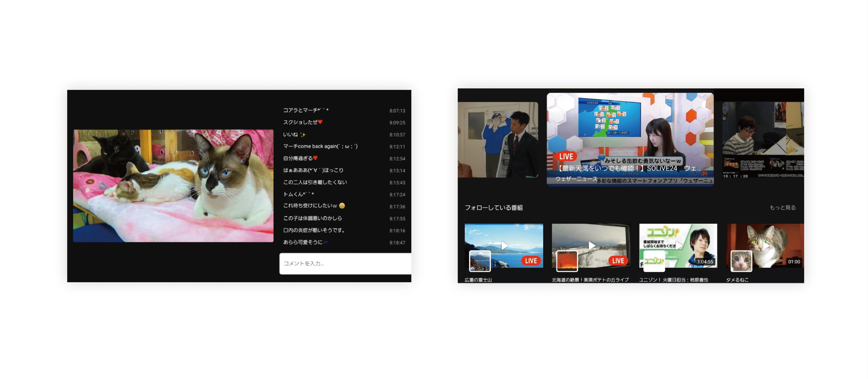Click the もっと見る link

point(782,208)
